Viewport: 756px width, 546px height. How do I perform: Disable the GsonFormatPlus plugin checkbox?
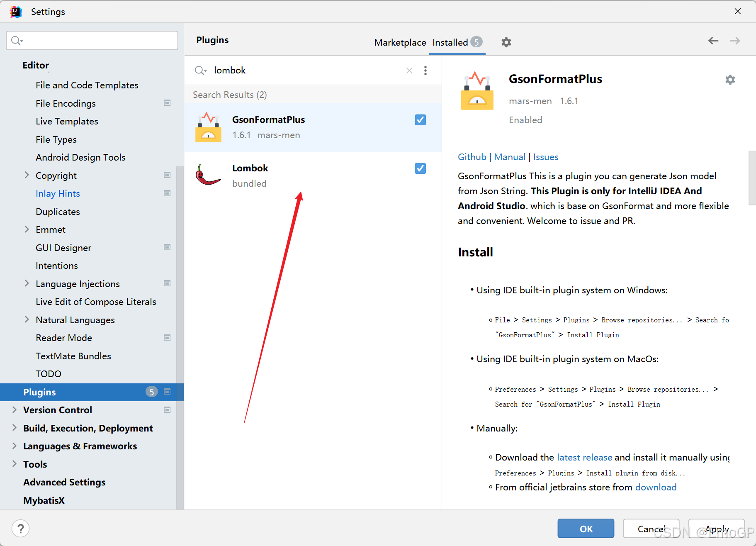[420, 120]
